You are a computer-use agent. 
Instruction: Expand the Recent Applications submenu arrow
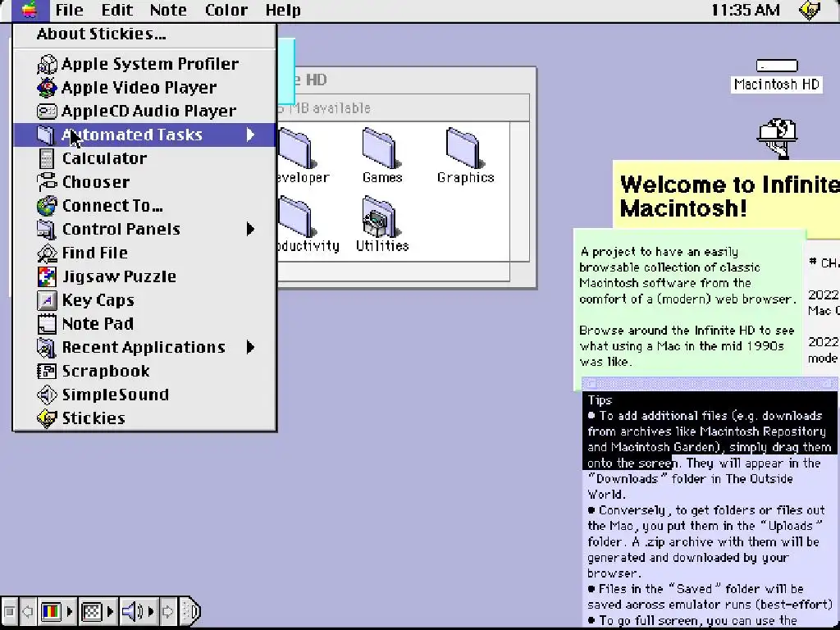pyautogui.click(x=250, y=347)
